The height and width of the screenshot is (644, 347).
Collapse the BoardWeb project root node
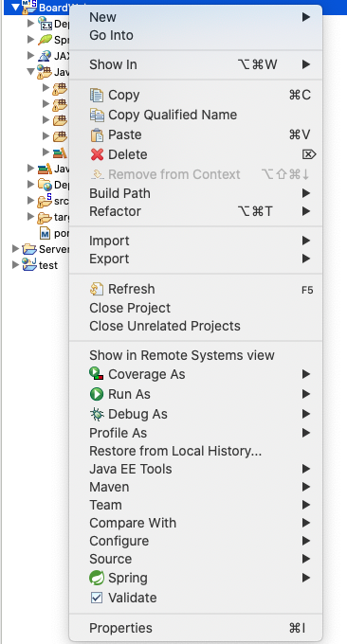15,7
